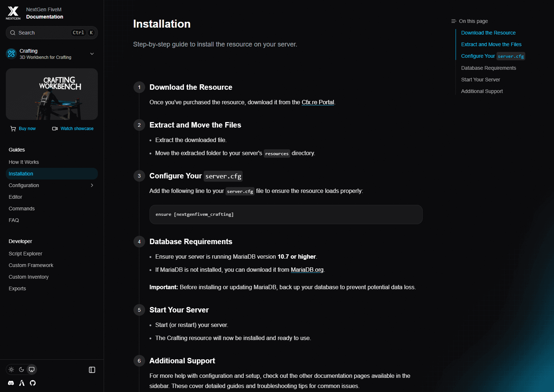This screenshot has height=392, width=554.
Task: Open the Discord link icon
Action: (11, 383)
